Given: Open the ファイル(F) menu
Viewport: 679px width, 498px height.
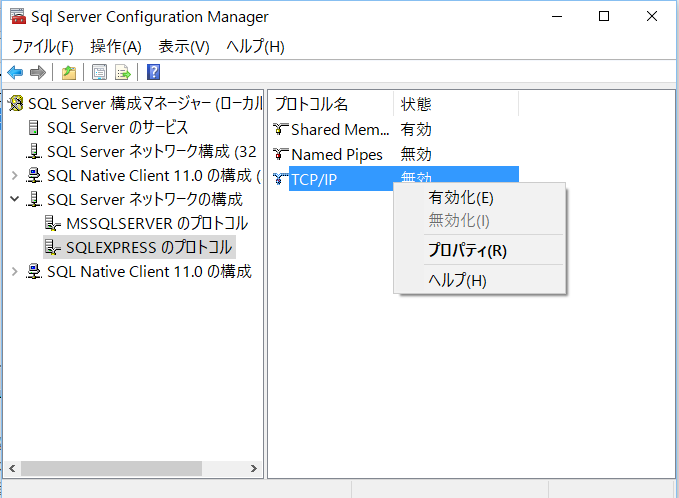Looking at the screenshot, I should (42, 46).
